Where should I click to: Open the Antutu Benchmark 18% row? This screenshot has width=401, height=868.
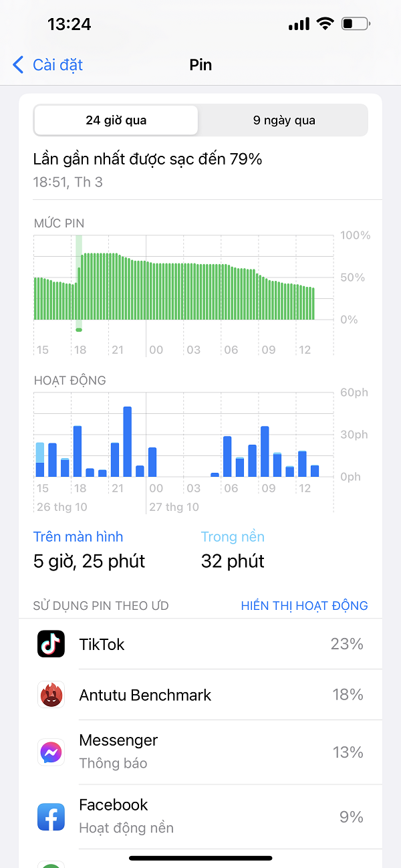200,695
